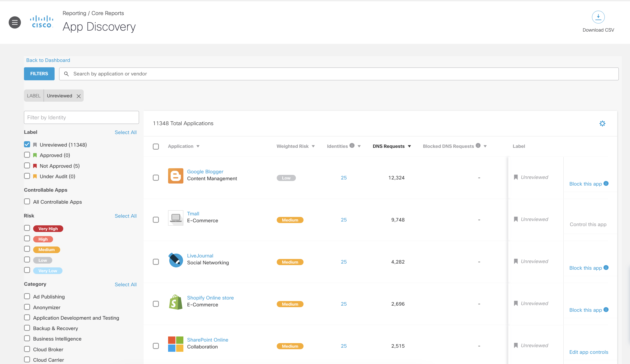This screenshot has width=630, height=364.
Task: Check the Anonymizer category checkbox
Action: (27, 307)
